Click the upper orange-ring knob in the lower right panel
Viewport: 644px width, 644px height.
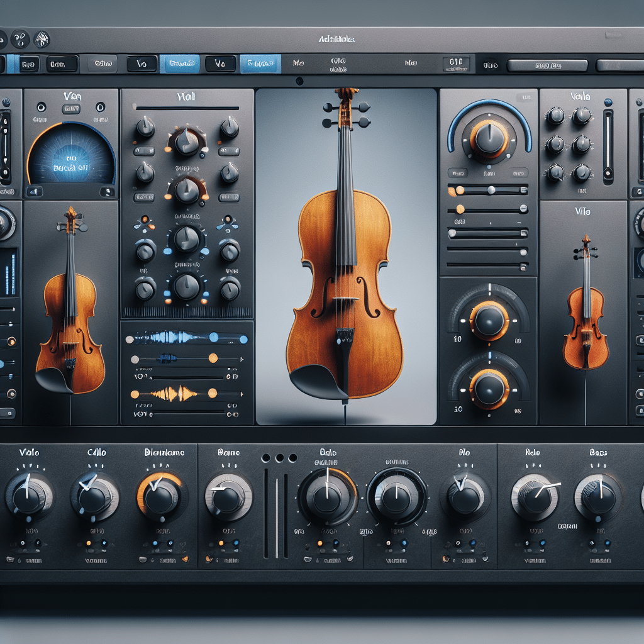[489, 320]
